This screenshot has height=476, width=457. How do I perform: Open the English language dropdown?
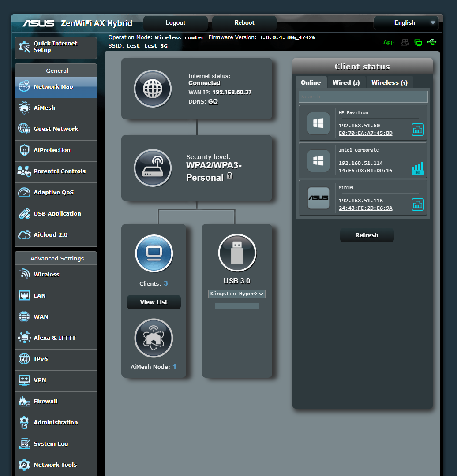(405, 22)
